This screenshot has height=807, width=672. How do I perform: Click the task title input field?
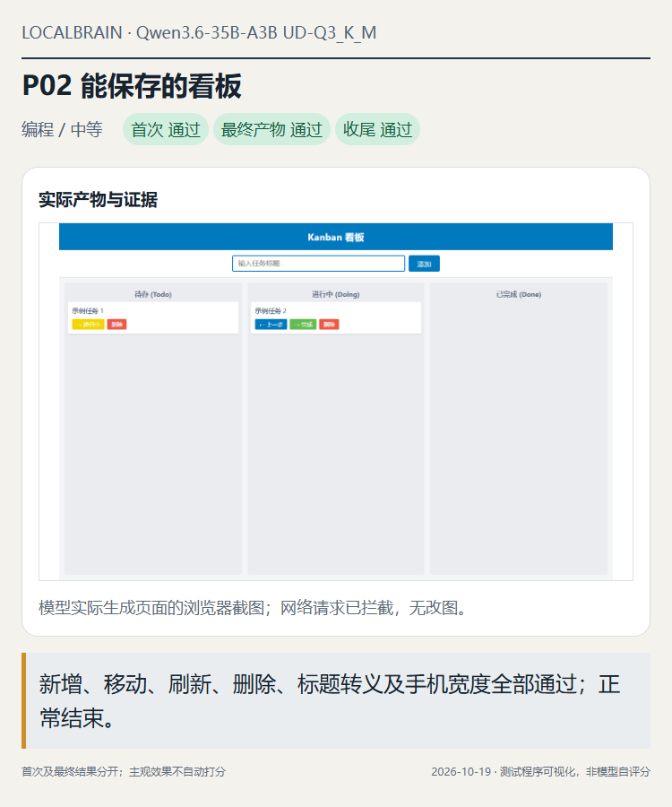point(318,264)
